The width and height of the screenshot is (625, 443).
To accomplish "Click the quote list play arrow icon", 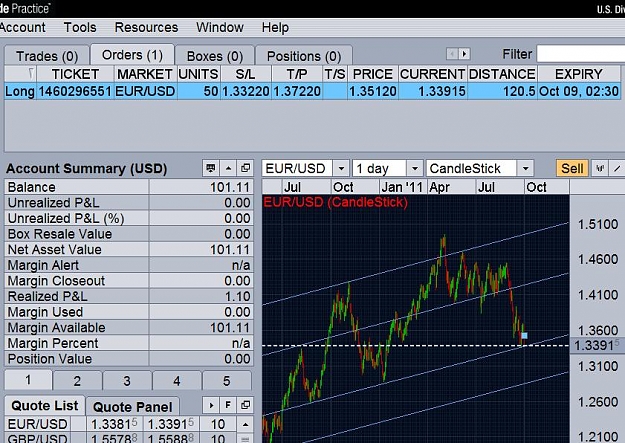I will (211, 406).
